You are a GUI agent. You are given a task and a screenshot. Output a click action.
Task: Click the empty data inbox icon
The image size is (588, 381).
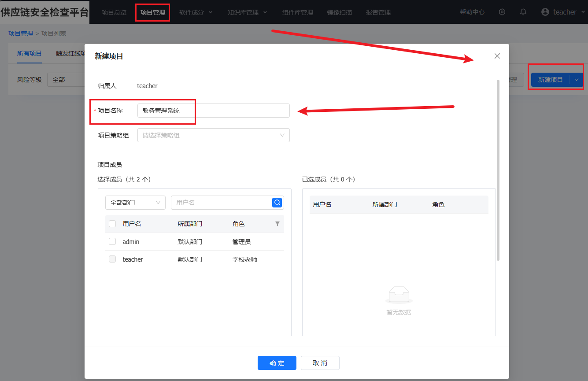(x=399, y=295)
